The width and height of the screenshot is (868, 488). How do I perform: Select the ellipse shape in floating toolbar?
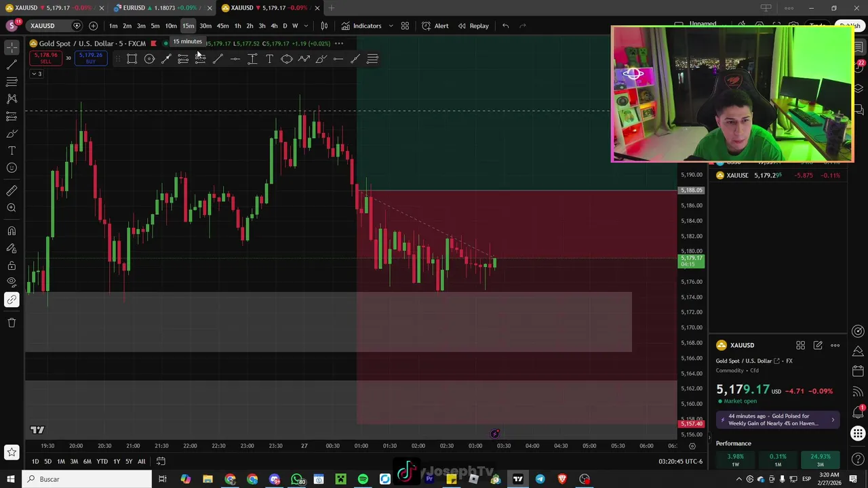pos(287,59)
